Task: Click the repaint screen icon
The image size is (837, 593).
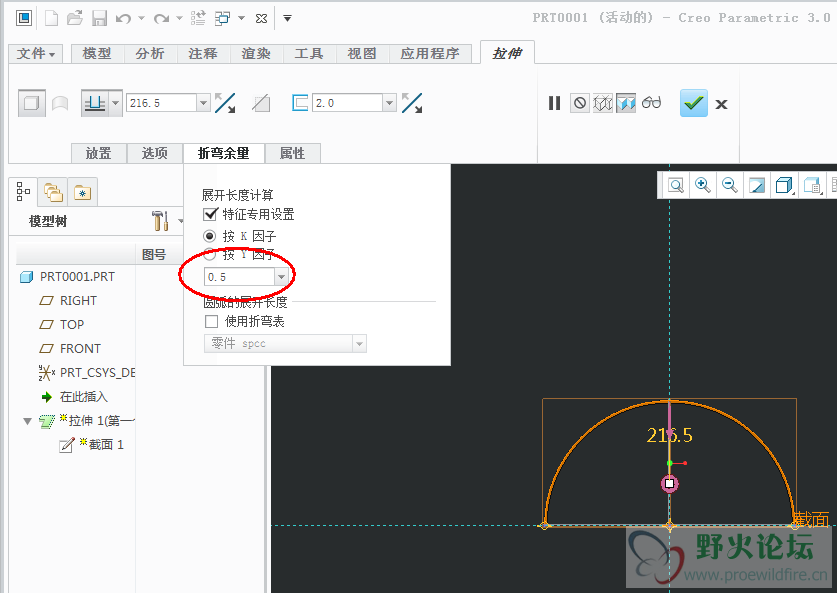Action: click(757, 185)
